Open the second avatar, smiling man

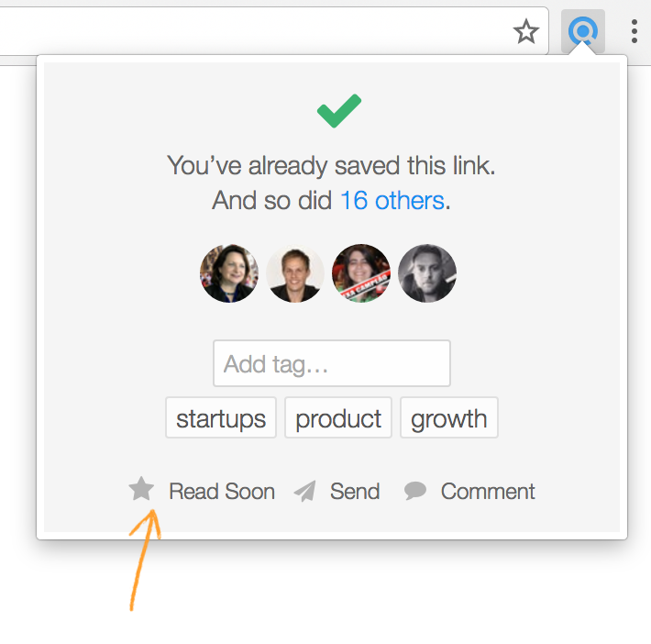tap(295, 273)
